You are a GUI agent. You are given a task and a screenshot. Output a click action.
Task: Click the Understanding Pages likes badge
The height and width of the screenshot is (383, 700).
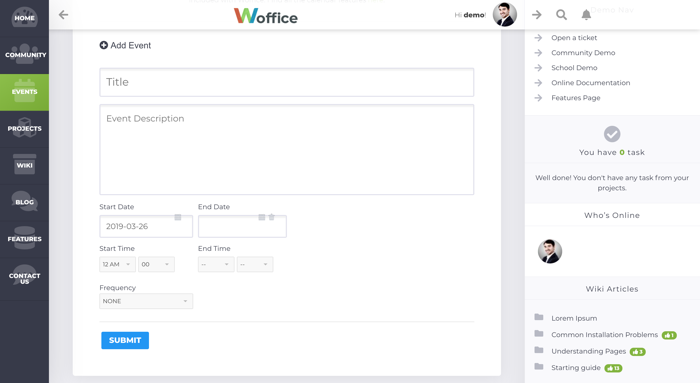(x=638, y=352)
